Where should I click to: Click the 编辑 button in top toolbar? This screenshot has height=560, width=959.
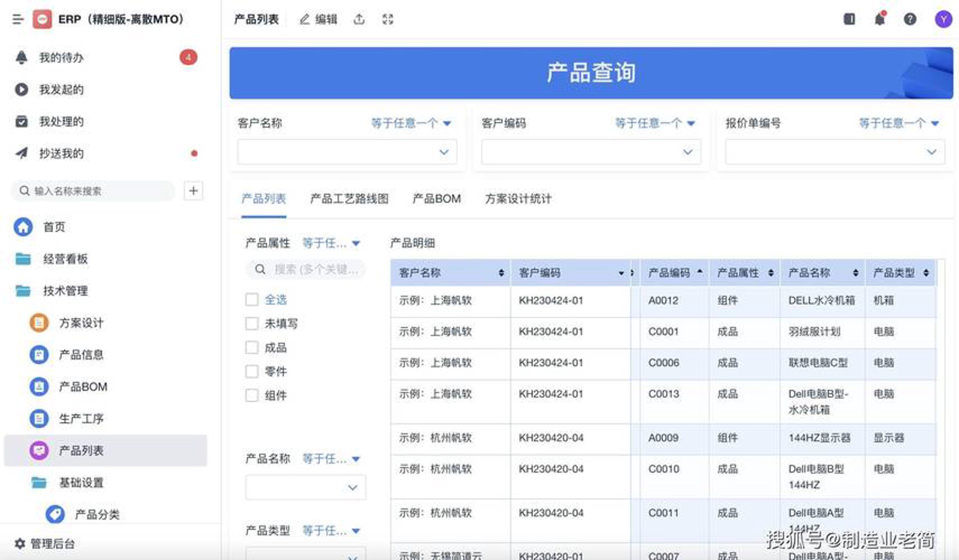(x=319, y=19)
